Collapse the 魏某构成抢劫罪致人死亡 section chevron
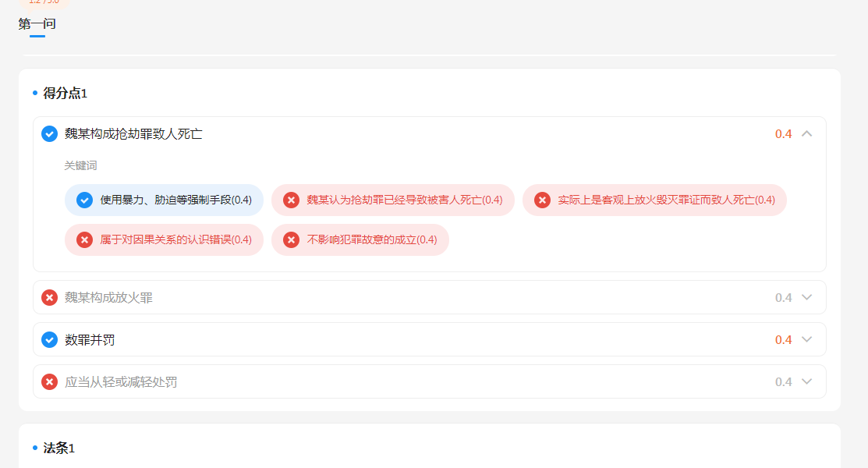Viewport: 868px width, 468px height. (807, 133)
